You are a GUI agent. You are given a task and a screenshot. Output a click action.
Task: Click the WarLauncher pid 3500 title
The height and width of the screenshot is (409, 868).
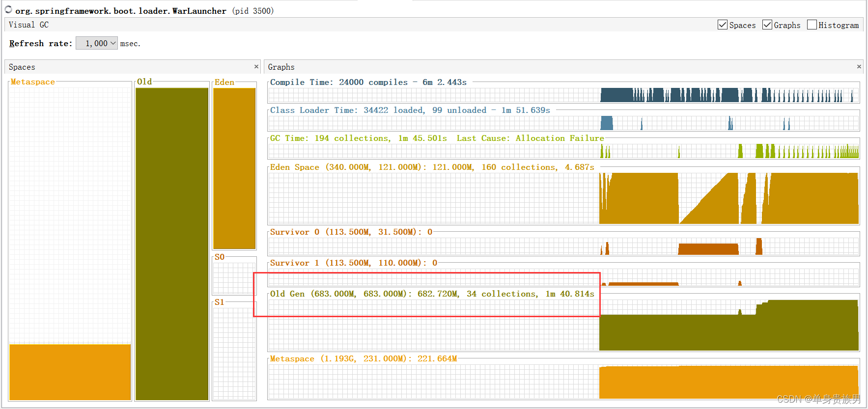point(144,11)
